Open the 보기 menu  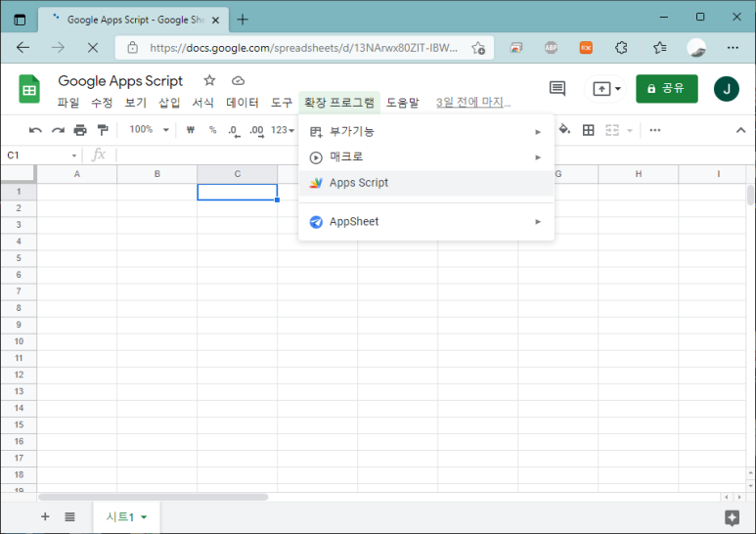(x=136, y=103)
